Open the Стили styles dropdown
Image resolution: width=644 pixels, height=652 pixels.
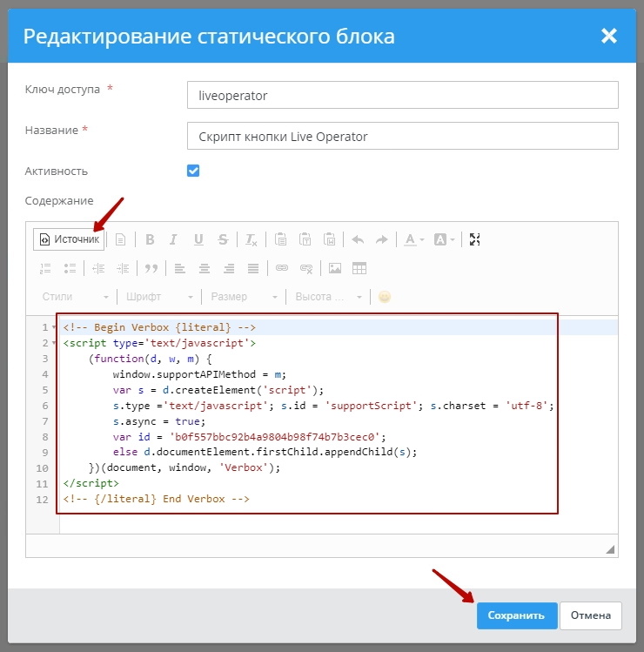[75, 297]
